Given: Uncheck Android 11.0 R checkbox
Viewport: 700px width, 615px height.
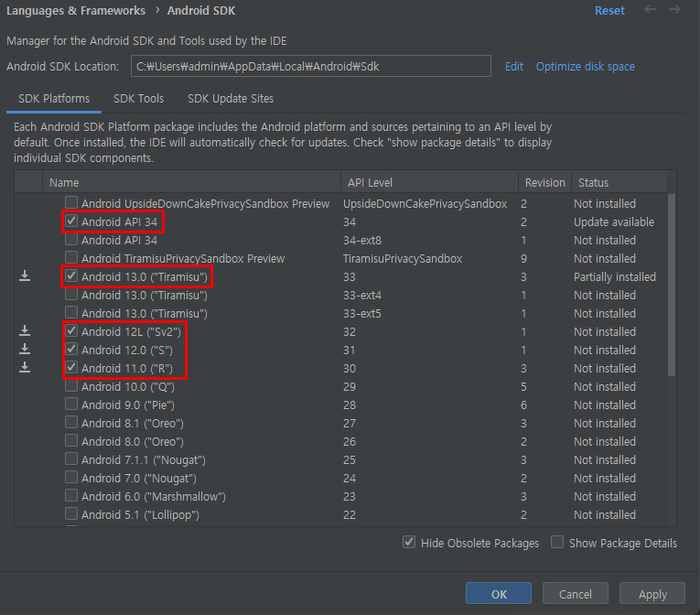Looking at the screenshot, I should 71,368.
